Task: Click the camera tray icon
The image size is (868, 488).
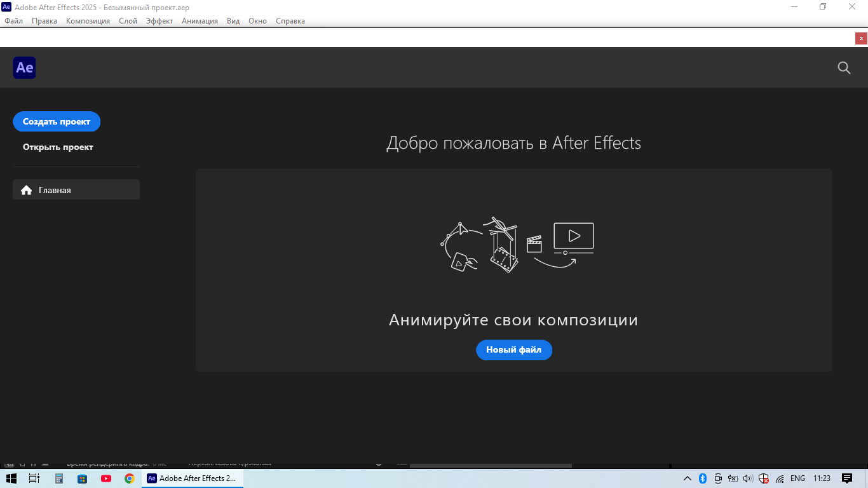Action: (718, 478)
